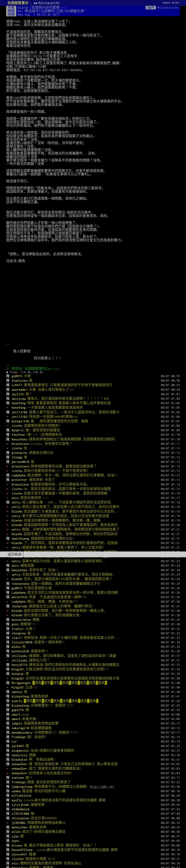Click chiutepiao's comment 政治立場xDDDDDD

tap(93, 818)
